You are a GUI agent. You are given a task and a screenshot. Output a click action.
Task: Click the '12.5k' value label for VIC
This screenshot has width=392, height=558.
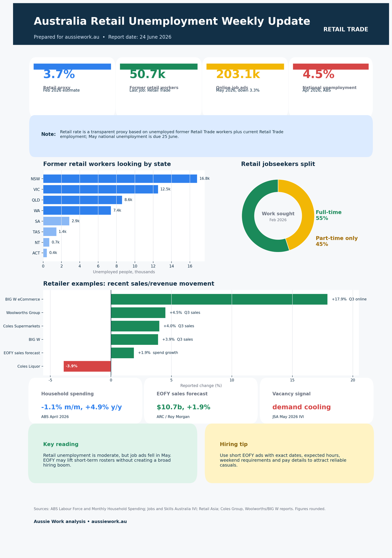pyautogui.click(x=165, y=189)
